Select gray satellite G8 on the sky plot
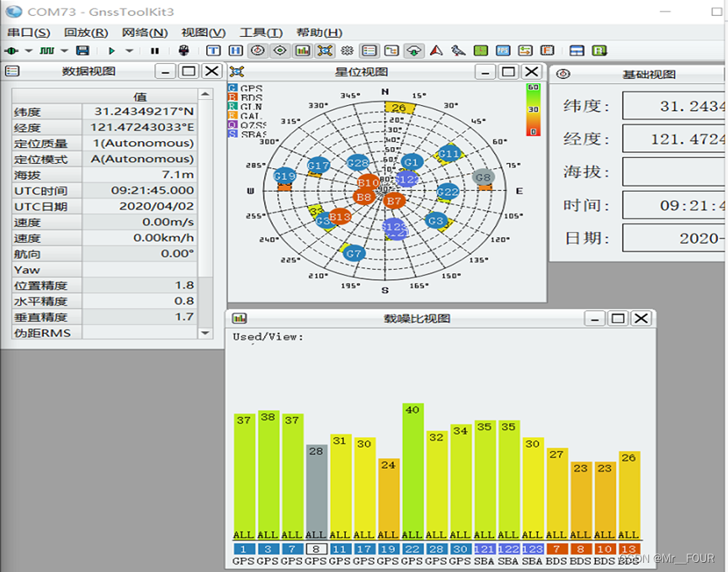728x572 pixels. point(483,177)
